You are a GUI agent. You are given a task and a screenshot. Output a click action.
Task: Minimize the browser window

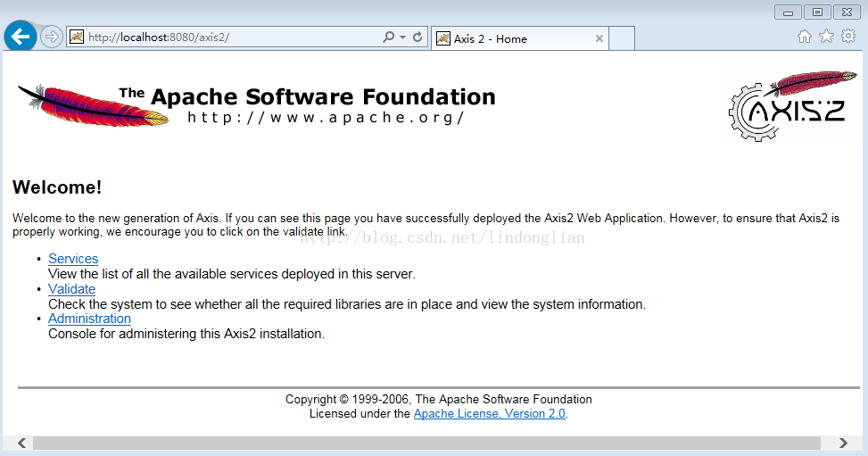tap(789, 12)
